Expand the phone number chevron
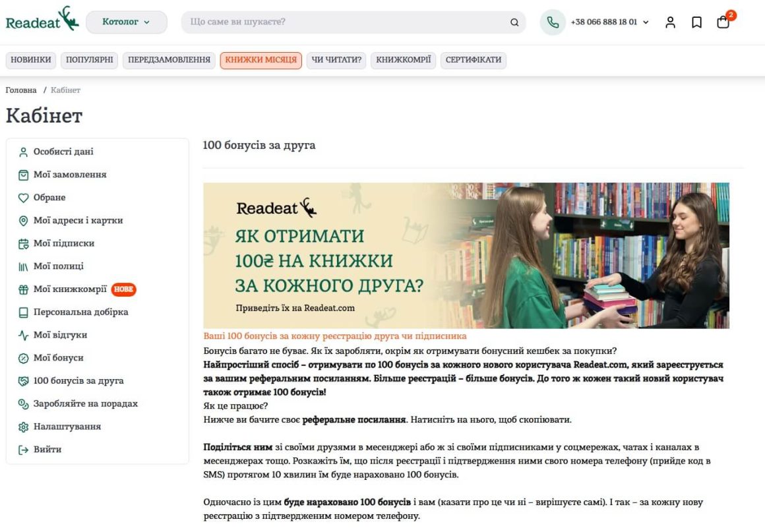 pyautogui.click(x=646, y=22)
